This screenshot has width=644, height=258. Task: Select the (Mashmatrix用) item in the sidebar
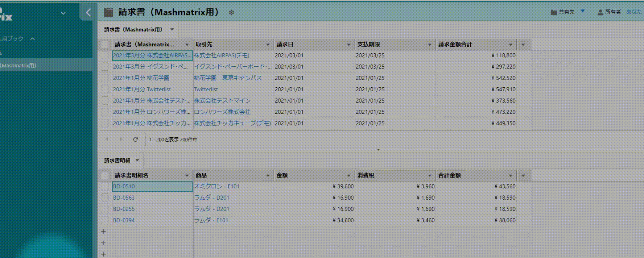(x=46, y=66)
